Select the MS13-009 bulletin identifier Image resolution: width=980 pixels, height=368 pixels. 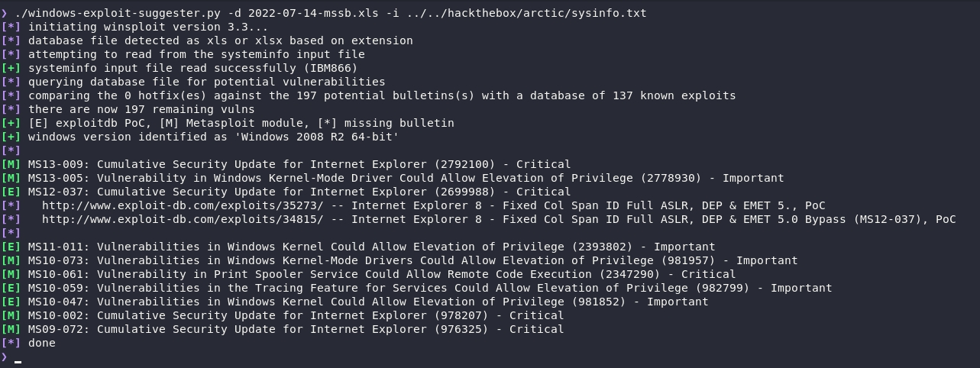pos(55,164)
